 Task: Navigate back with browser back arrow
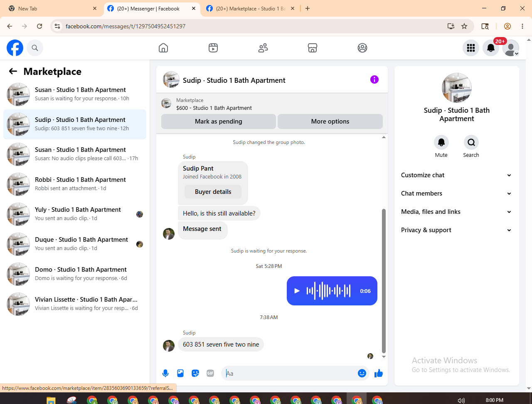coord(10,26)
